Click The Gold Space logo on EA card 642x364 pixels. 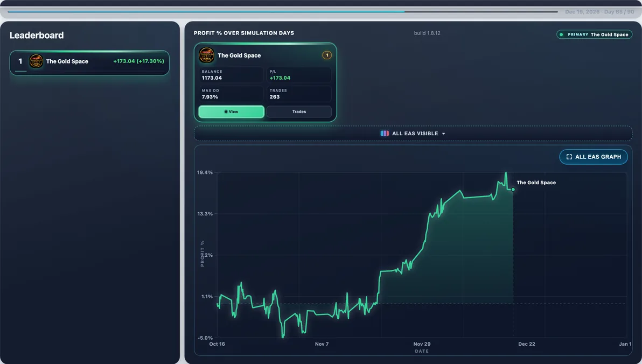(x=206, y=55)
